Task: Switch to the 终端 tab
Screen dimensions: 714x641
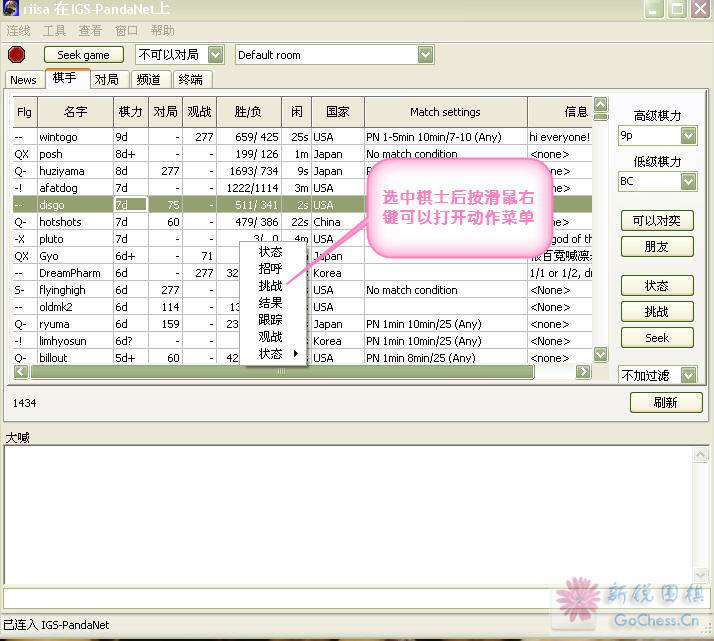Action: [x=191, y=80]
